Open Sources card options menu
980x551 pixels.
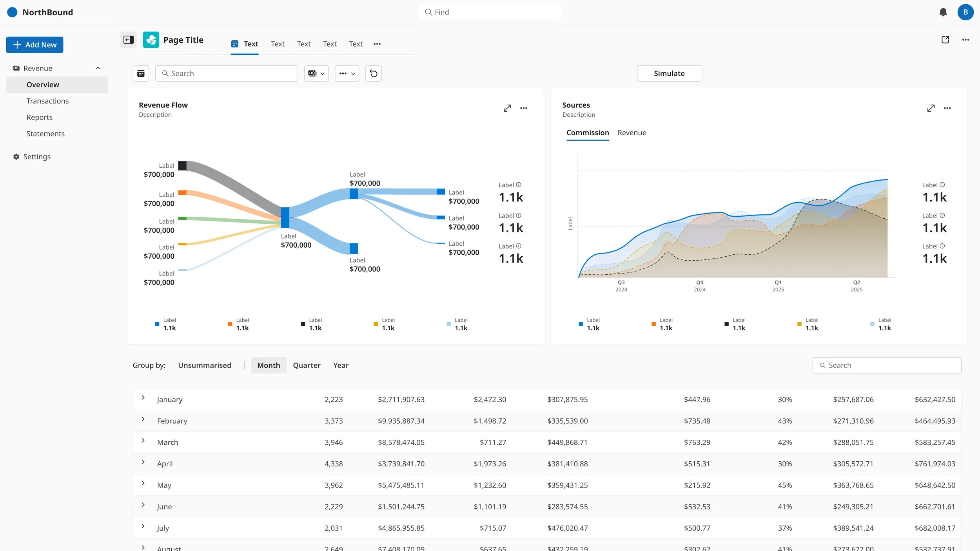point(947,108)
